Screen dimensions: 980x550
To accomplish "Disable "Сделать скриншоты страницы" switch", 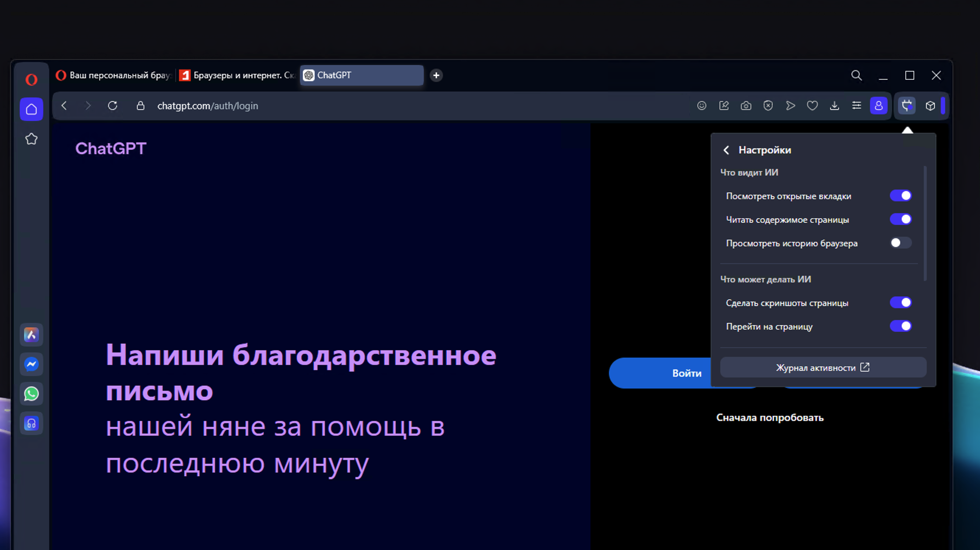I will (900, 303).
